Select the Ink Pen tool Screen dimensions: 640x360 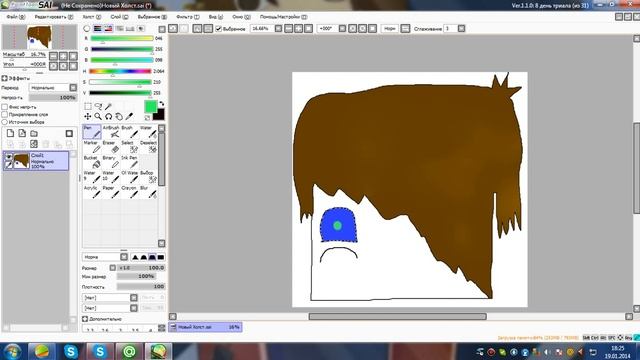pyautogui.click(x=129, y=162)
